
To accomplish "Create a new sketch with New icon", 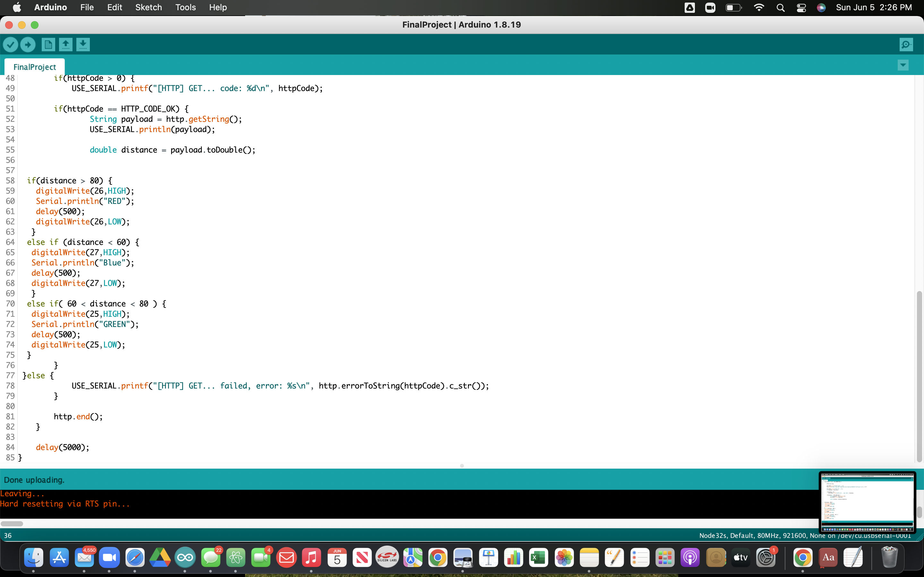I will [x=48, y=45].
